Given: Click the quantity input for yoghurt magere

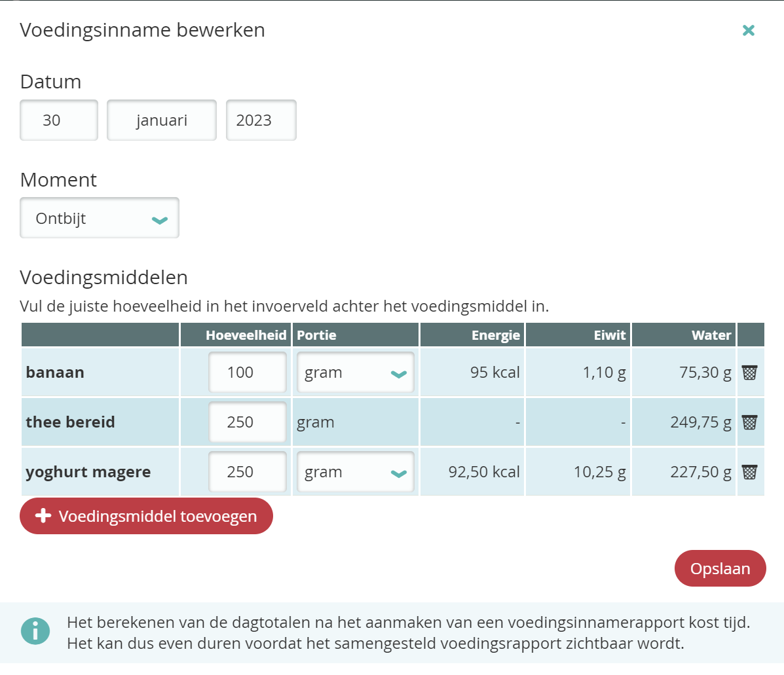Looking at the screenshot, I should [247, 473].
